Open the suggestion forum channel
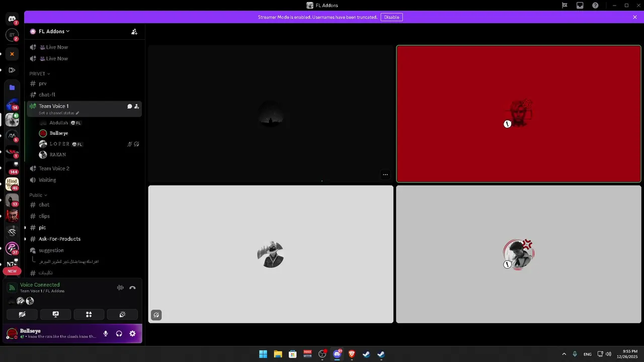 pyautogui.click(x=85, y=250)
